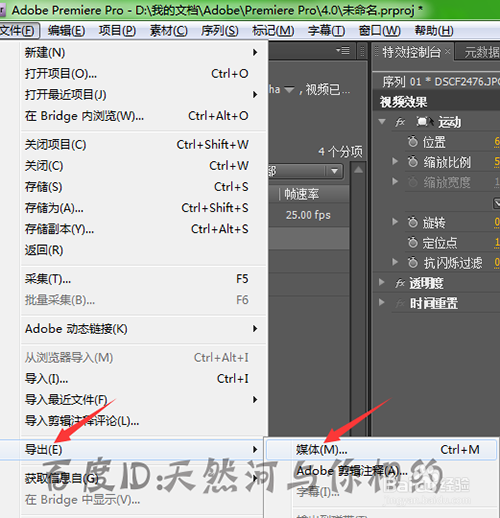Expand the 缩放宽度 property
Image resolution: width=500 pixels, height=518 pixels.
[x=395, y=182]
